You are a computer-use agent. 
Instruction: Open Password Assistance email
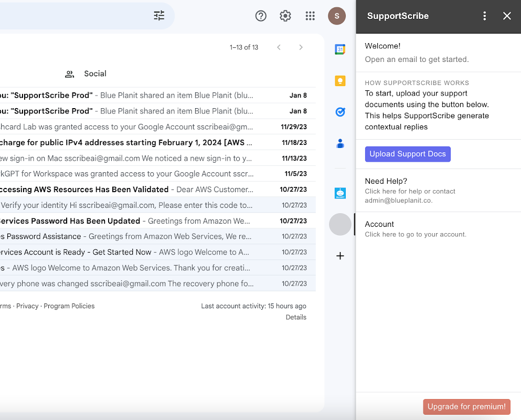tap(158, 236)
